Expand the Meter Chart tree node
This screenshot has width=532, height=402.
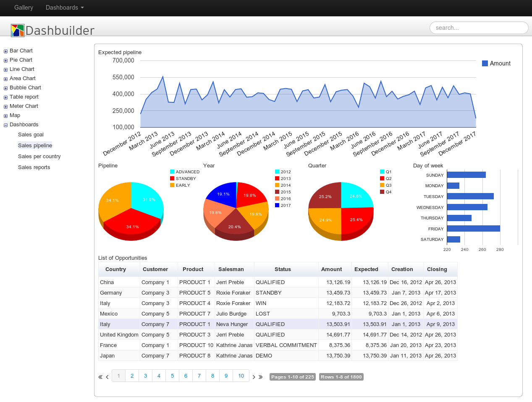pos(6,107)
